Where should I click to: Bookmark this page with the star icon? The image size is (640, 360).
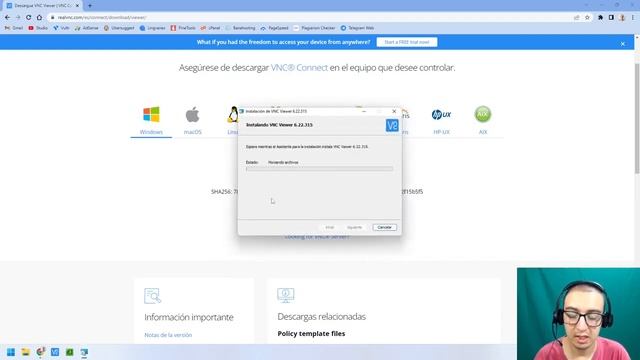click(587, 18)
